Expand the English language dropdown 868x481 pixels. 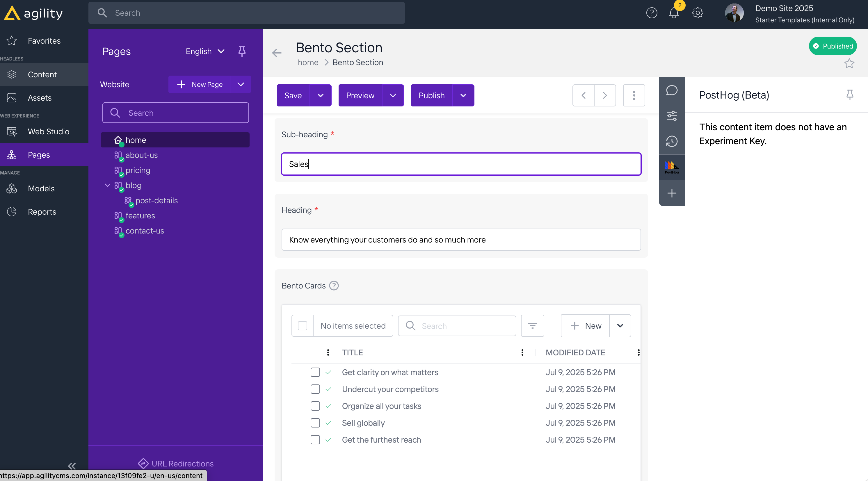[205, 51]
